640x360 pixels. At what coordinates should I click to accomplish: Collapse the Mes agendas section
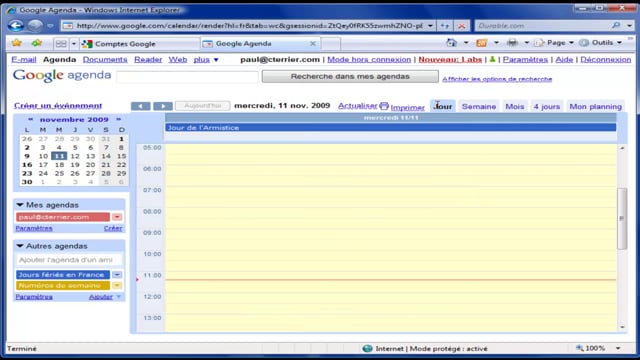click(x=20, y=204)
